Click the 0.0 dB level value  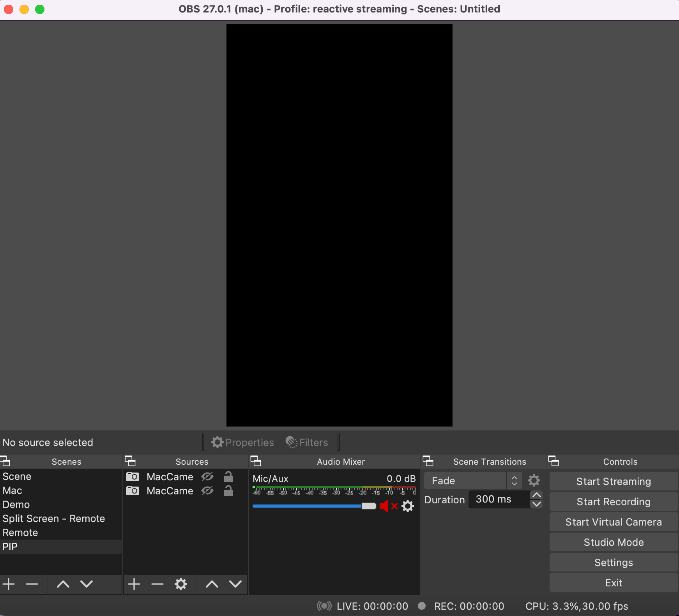(401, 478)
